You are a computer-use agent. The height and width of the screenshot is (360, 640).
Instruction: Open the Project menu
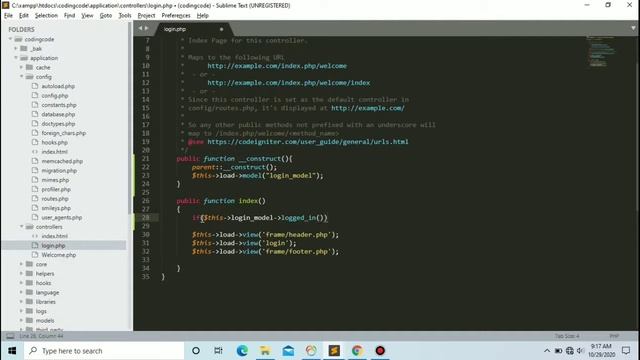pyautogui.click(x=146, y=16)
